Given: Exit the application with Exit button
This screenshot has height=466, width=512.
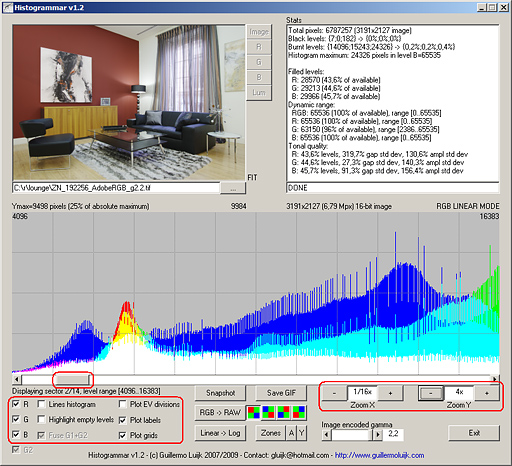Looking at the screenshot, I should click(x=474, y=433).
